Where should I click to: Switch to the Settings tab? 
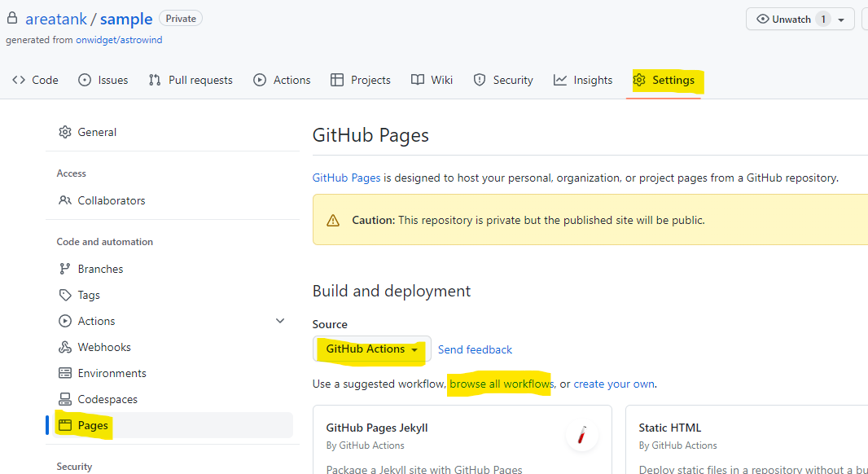(664, 80)
